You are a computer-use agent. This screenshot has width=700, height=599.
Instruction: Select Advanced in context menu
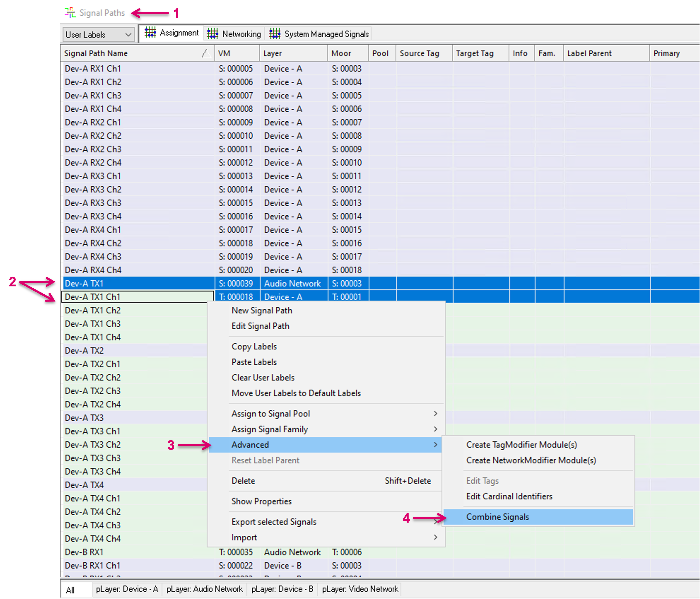coord(250,445)
